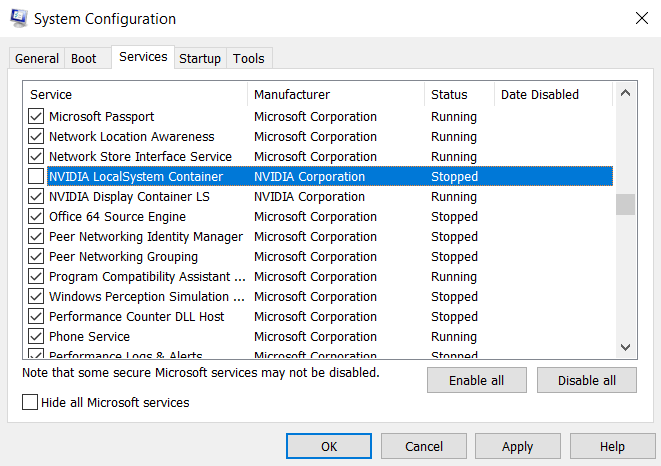Viewport: 661px width, 466px height.
Task: Toggle the Hide all Microsoft services checkbox
Action: point(30,402)
